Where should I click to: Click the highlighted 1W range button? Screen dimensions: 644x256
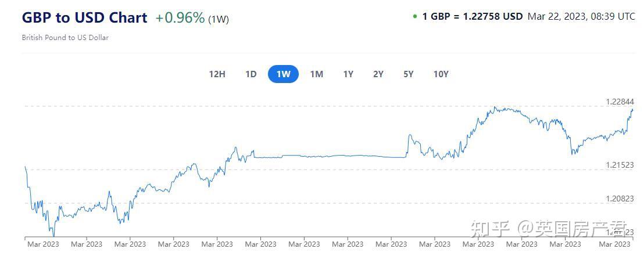pyautogui.click(x=284, y=74)
